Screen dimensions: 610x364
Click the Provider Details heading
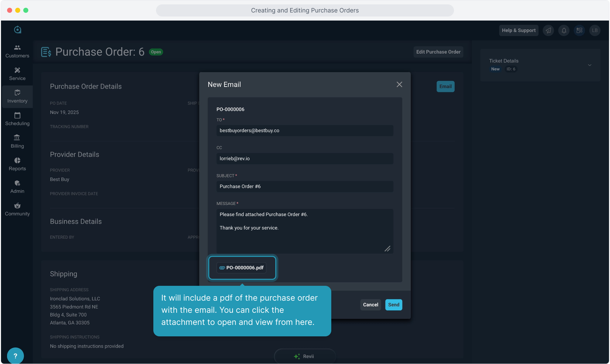[74, 155]
